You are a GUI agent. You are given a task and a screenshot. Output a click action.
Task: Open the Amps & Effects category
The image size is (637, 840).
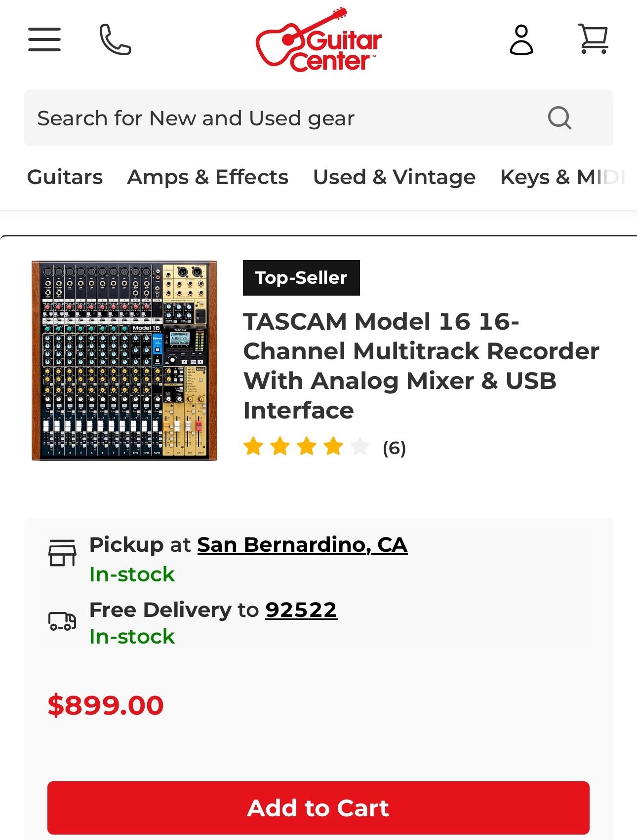207,177
